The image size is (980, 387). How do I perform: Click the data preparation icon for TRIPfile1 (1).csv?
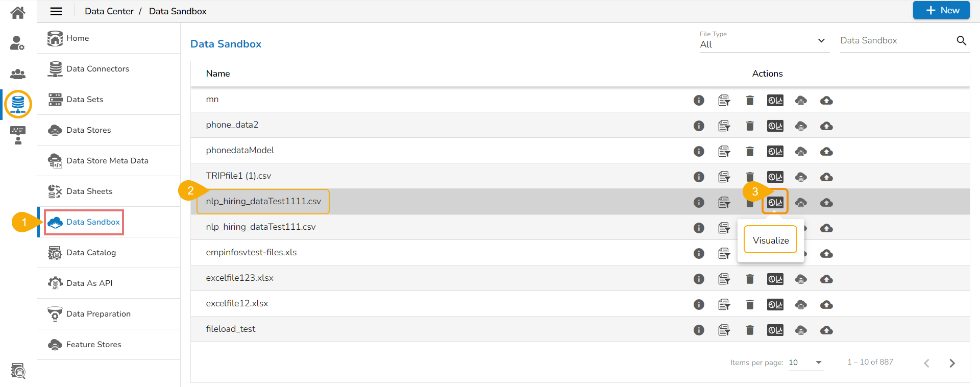[x=724, y=177]
